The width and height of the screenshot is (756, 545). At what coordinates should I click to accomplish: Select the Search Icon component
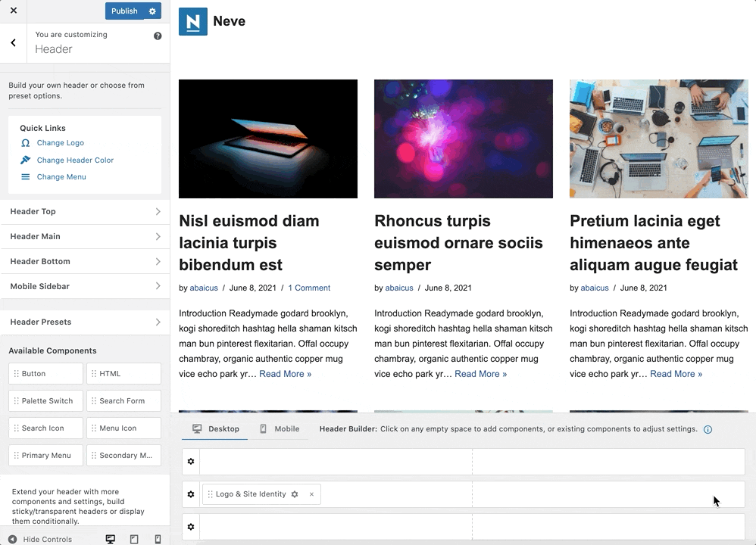(45, 428)
